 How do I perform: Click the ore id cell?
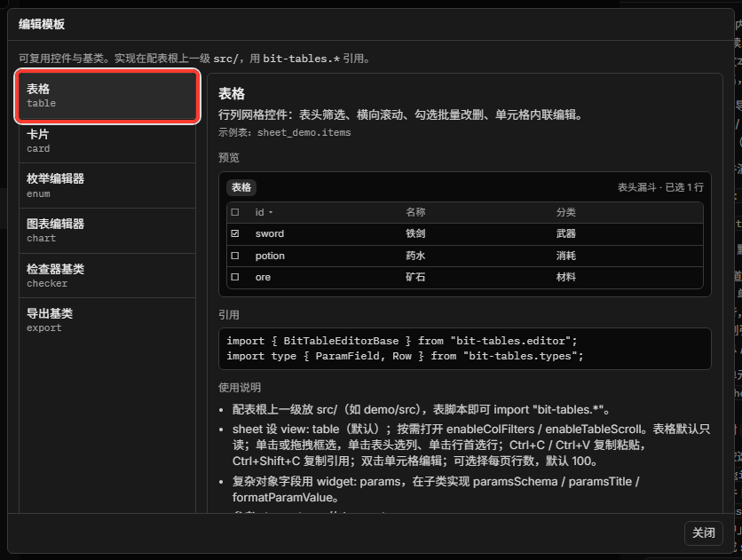click(263, 277)
